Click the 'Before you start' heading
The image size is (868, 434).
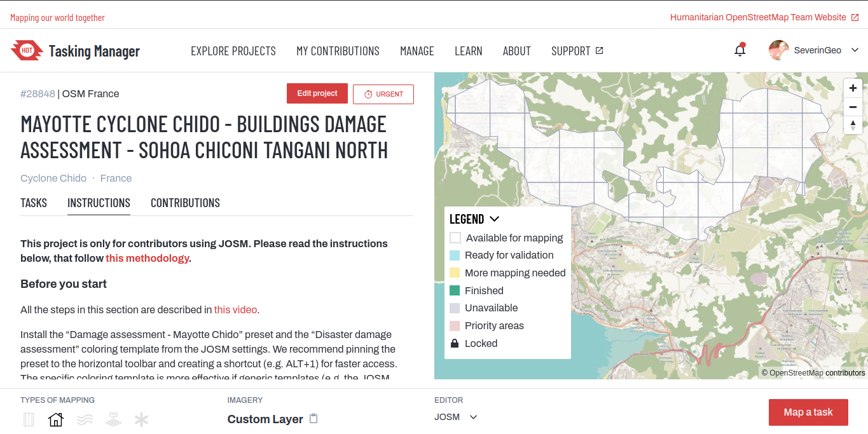coord(64,284)
